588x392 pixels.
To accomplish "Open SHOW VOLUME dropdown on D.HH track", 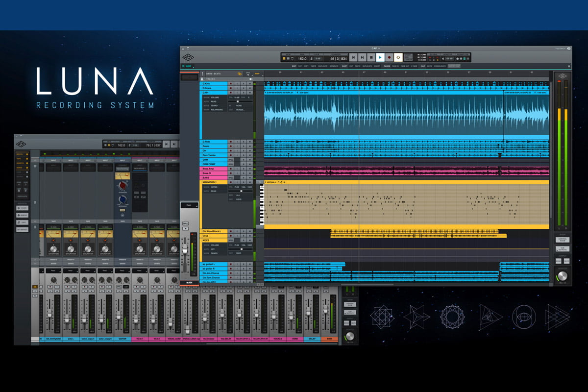I will point(216,98).
